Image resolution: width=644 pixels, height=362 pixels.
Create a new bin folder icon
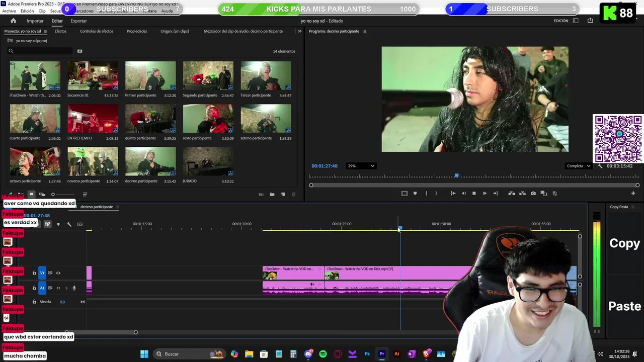click(272, 195)
